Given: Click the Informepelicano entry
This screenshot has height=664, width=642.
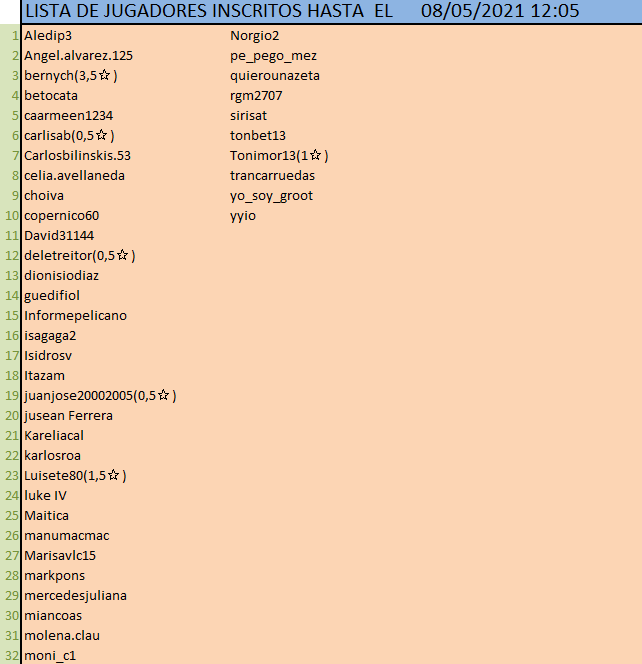Looking at the screenshot, I should pyautogui.click(x=75, y=316).
